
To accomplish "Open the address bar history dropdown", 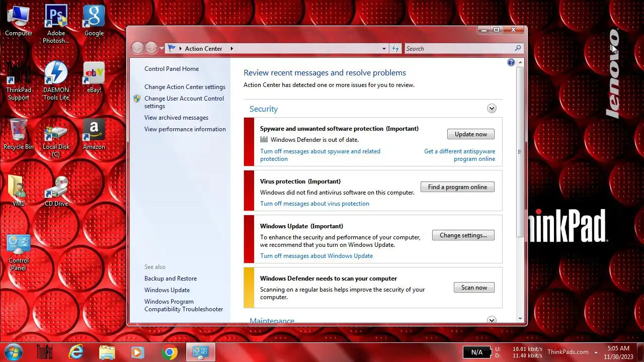I will coord(384,48).
